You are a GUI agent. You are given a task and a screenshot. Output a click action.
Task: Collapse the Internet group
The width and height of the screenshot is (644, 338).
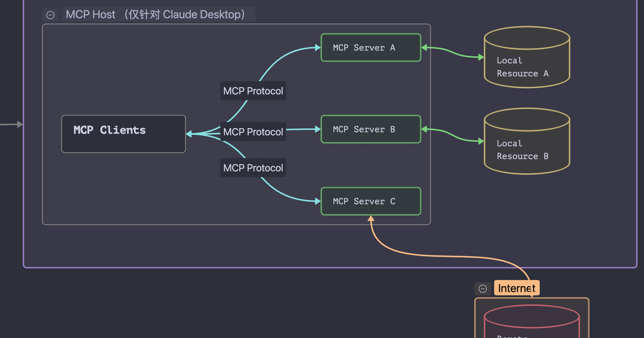pos(482,289)
